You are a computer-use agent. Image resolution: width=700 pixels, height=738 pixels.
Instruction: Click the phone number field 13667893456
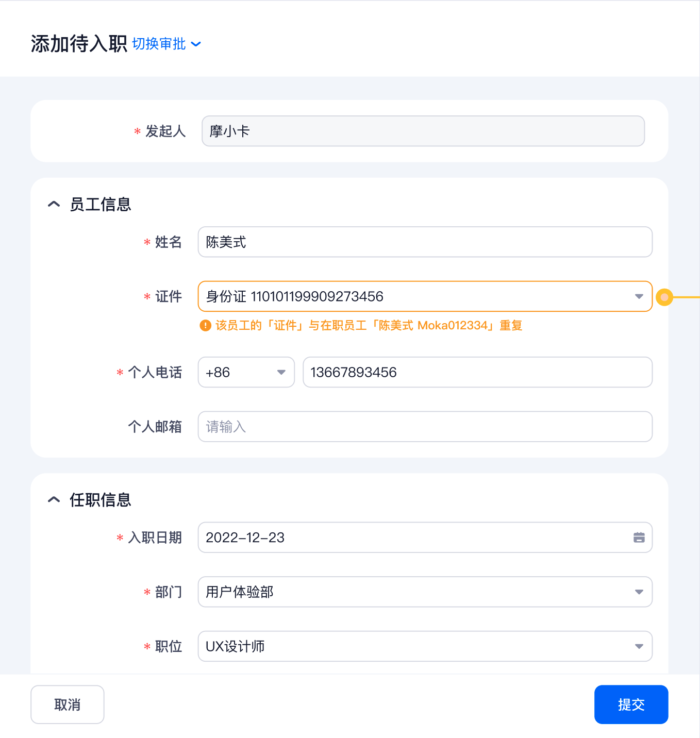(x=477, y=372)
